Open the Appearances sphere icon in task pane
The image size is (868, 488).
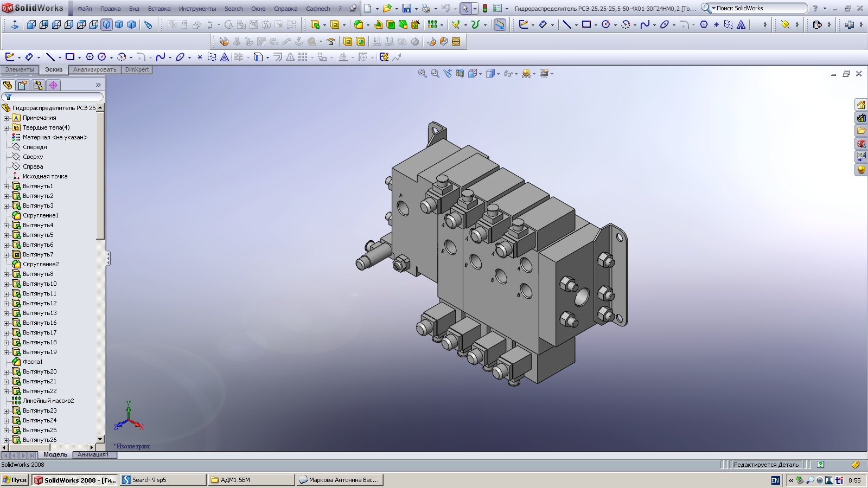[861, 170]
